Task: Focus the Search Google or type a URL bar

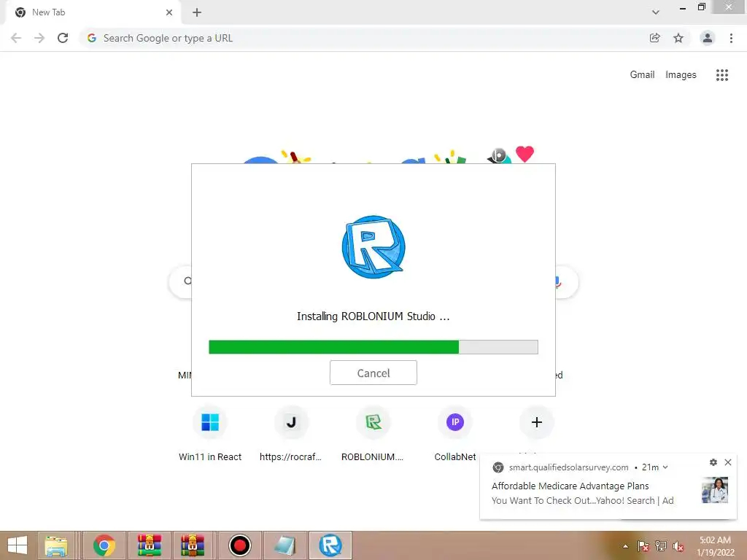Action: click(362, 38)
